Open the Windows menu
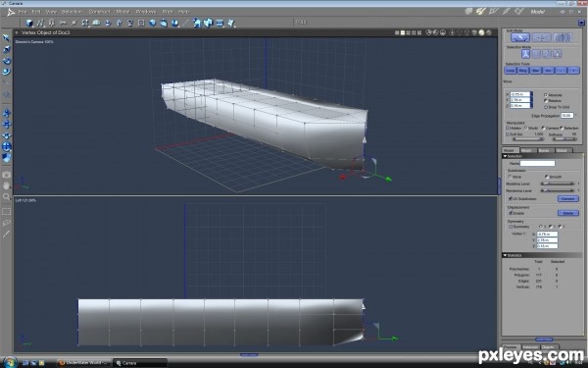The width and height of the screenshot is (588, 368). coord(145,12)
